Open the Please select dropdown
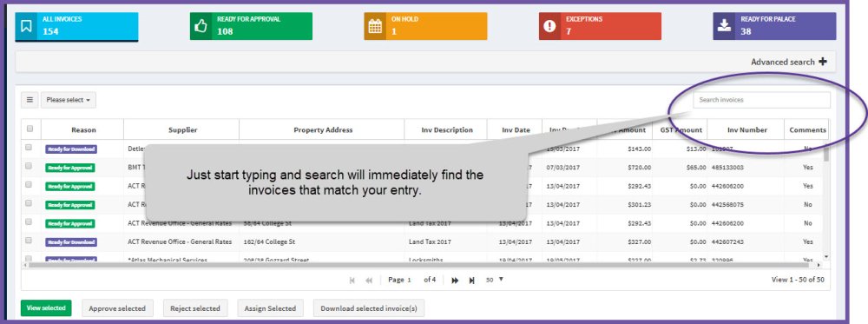 pos(68,100)
